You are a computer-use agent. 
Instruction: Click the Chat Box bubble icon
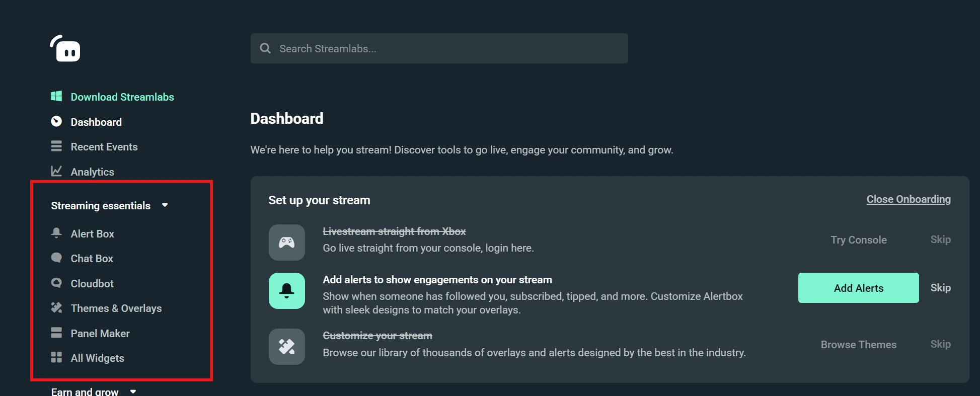coord(56,258)
